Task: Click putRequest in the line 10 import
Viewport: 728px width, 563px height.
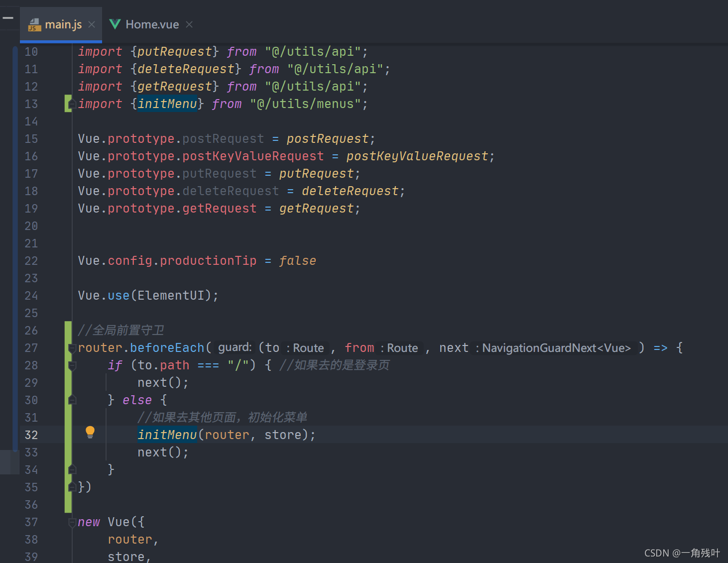Action: point(175,52)
